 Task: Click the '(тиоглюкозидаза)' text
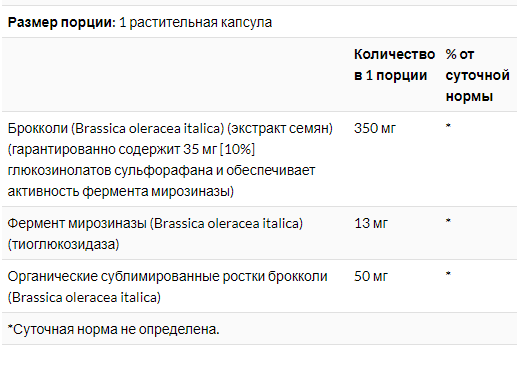[x=63, y=244]
